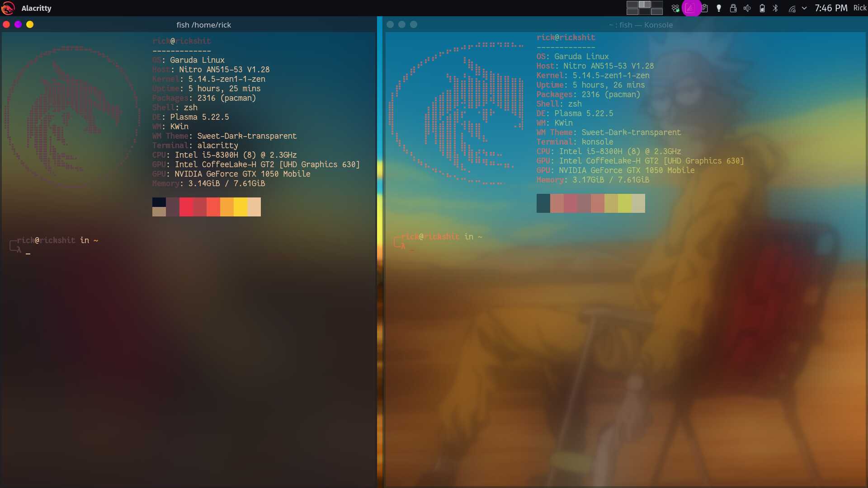The height and width of the screenshot is (488, 868).
Task: Open the Dropbox tray icon
Action: [x=675, y=8]
